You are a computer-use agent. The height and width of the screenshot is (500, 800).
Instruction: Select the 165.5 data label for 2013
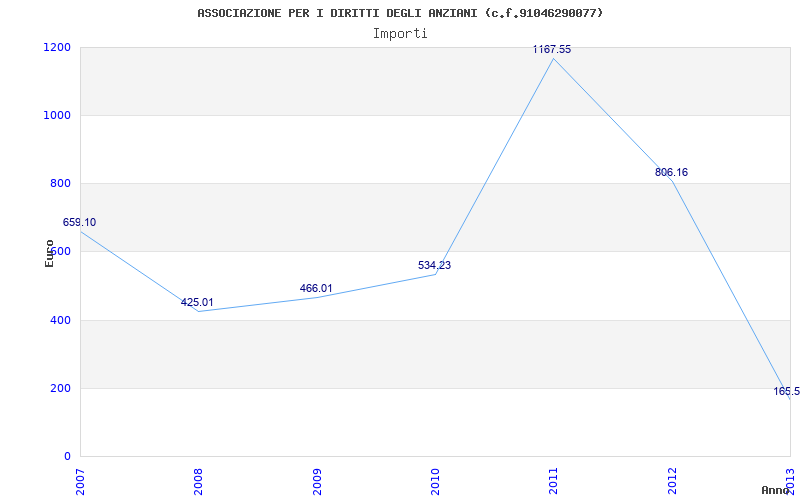[x=786, y=391]
